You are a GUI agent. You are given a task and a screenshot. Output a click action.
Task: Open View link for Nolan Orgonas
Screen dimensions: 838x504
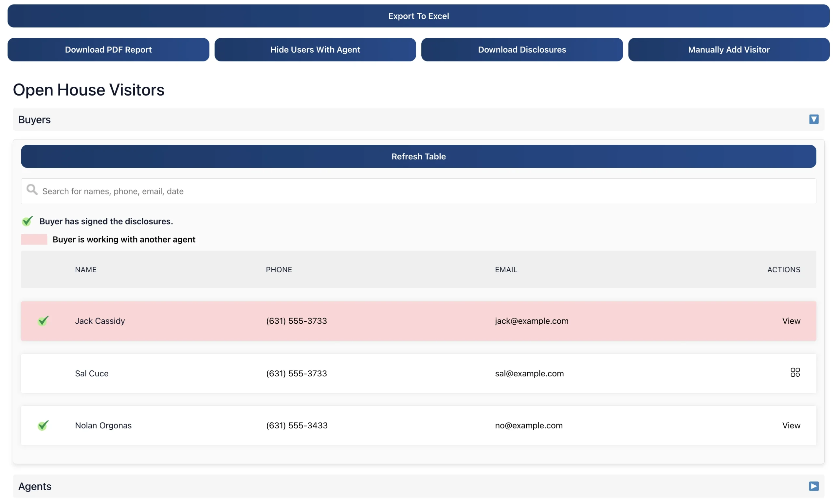791,425
